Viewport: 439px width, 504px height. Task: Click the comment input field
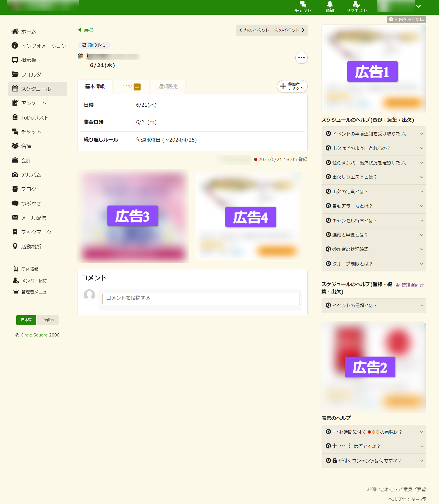coord(201,299)
